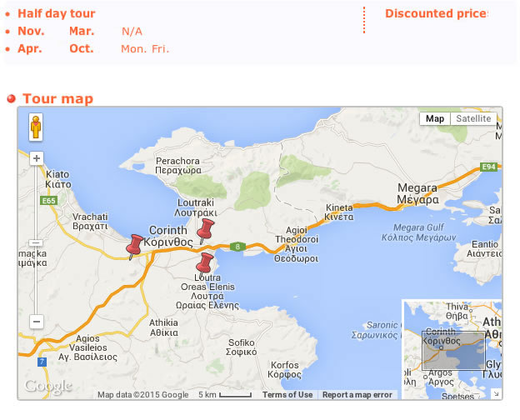Click the Vrachati town label
Screen dimensions: 520x420
coord(90,222)
